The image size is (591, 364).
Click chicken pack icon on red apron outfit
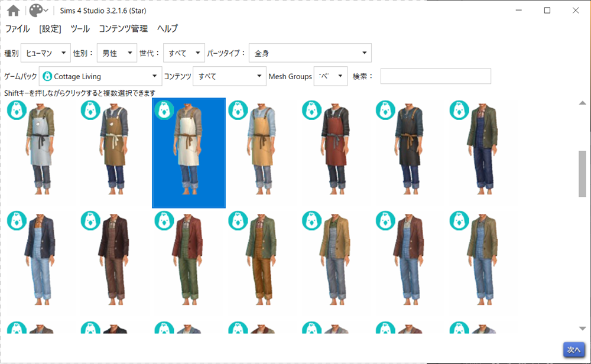311,110
